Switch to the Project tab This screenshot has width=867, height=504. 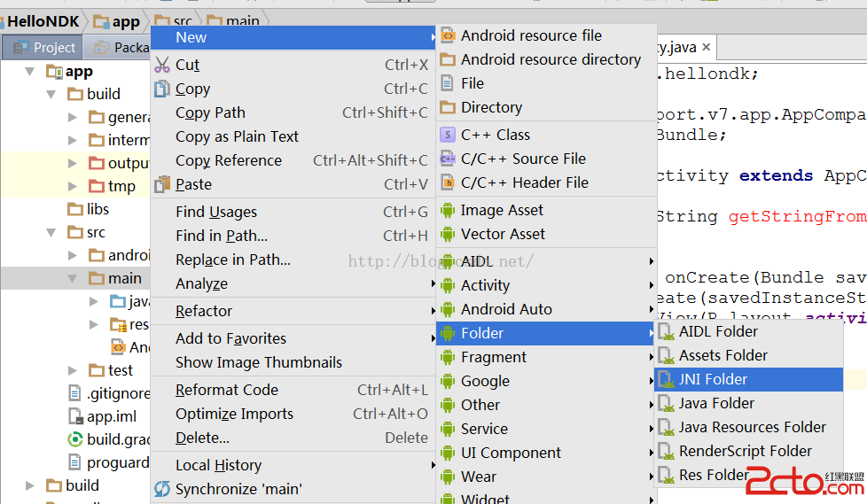pyautogui.click(x=44, y=48)
